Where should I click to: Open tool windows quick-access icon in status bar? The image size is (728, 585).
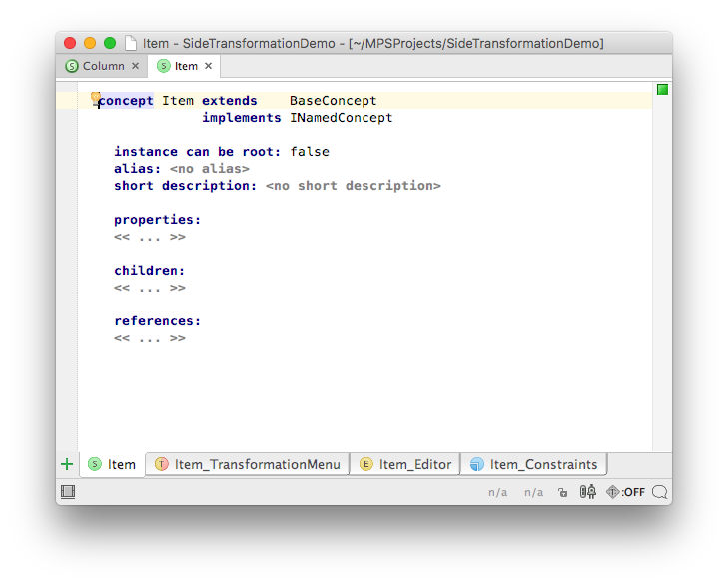(x=68, y=491)
